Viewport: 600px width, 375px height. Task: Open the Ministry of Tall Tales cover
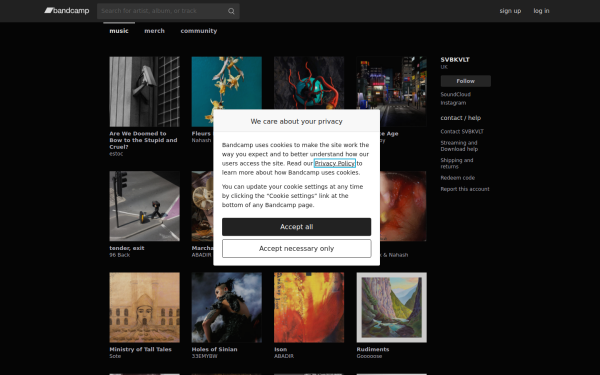click(x=144, y=307)
